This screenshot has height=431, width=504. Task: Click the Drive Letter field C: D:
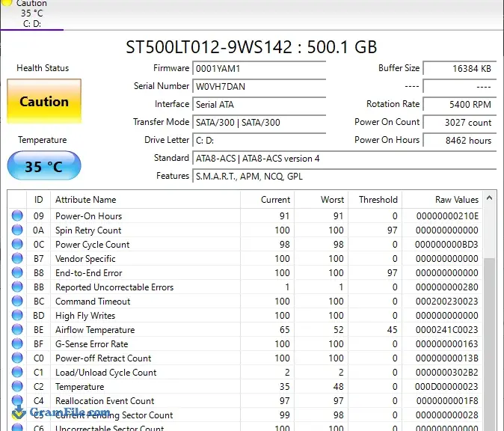259,141
